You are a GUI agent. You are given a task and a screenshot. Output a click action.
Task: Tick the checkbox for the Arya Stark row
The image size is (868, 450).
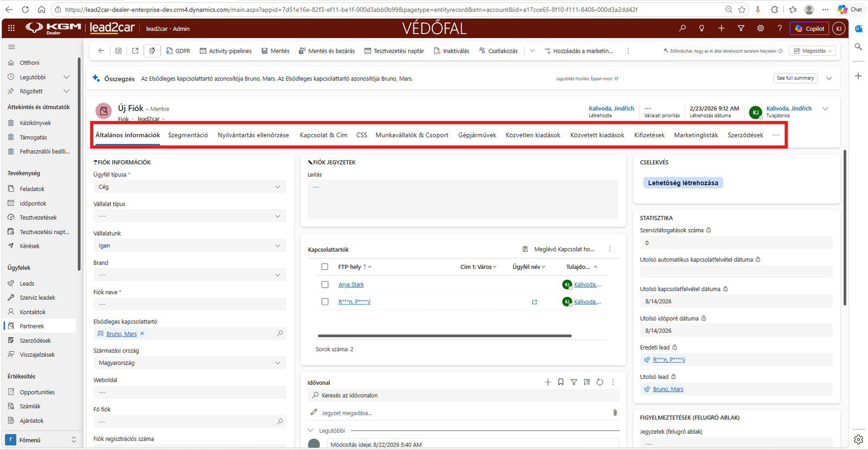pyautogui.click(x=325, y=284)
